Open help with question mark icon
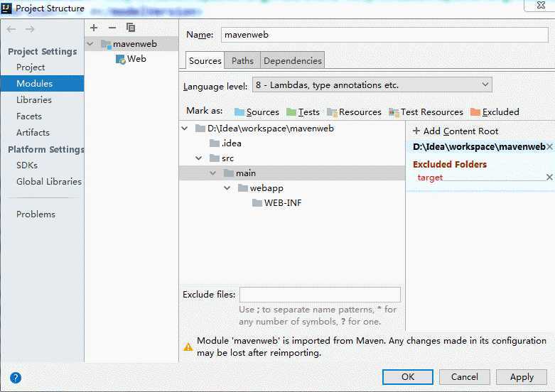 coord(16,378)
